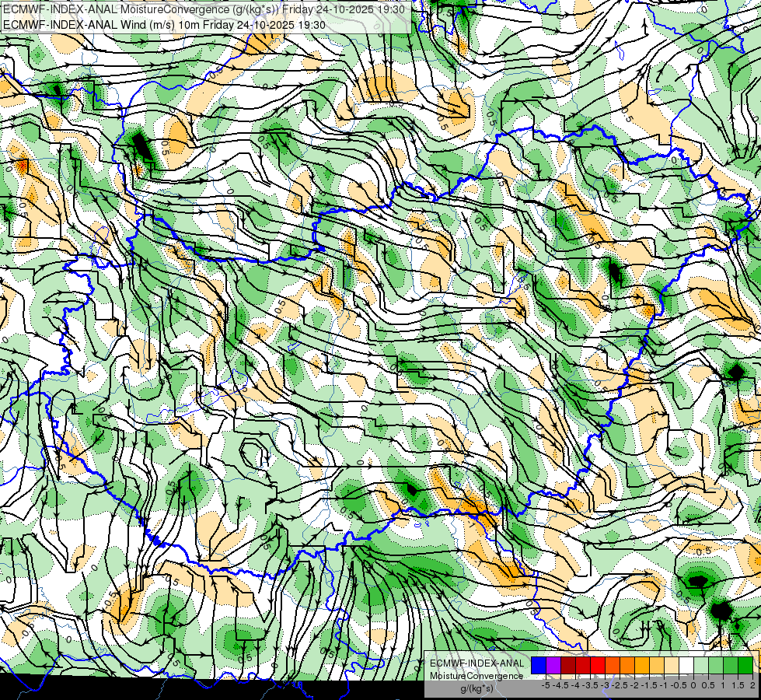Viewport: 761px width, 700px height.
Task: Pick the medium green swatch between 1 and 1.5
Action: (731, 666)
